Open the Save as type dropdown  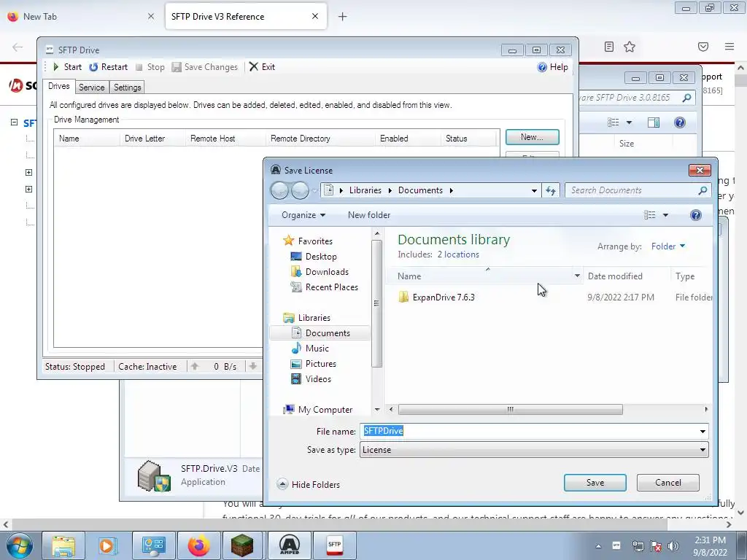534,449
